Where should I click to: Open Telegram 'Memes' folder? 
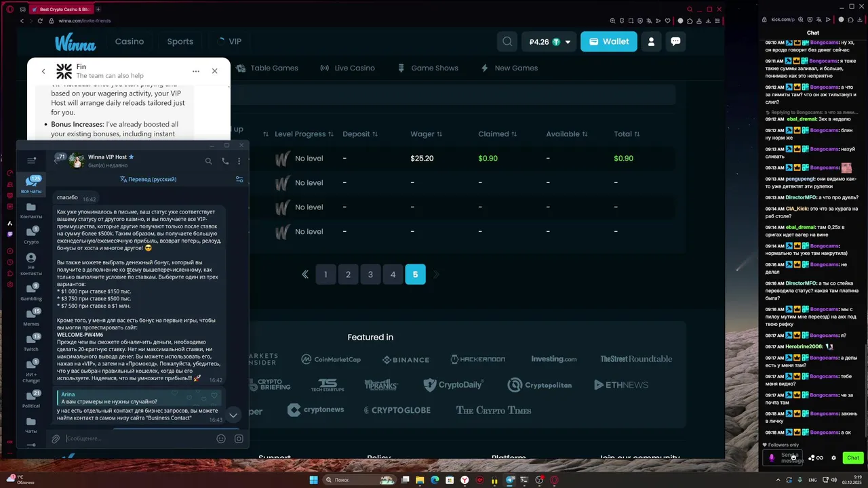[31, 317]
